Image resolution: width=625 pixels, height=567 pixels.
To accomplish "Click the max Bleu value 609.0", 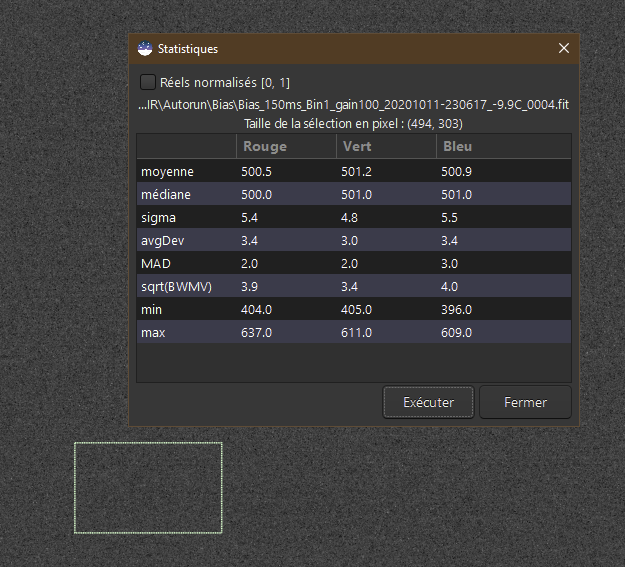I will pos(456,333).
